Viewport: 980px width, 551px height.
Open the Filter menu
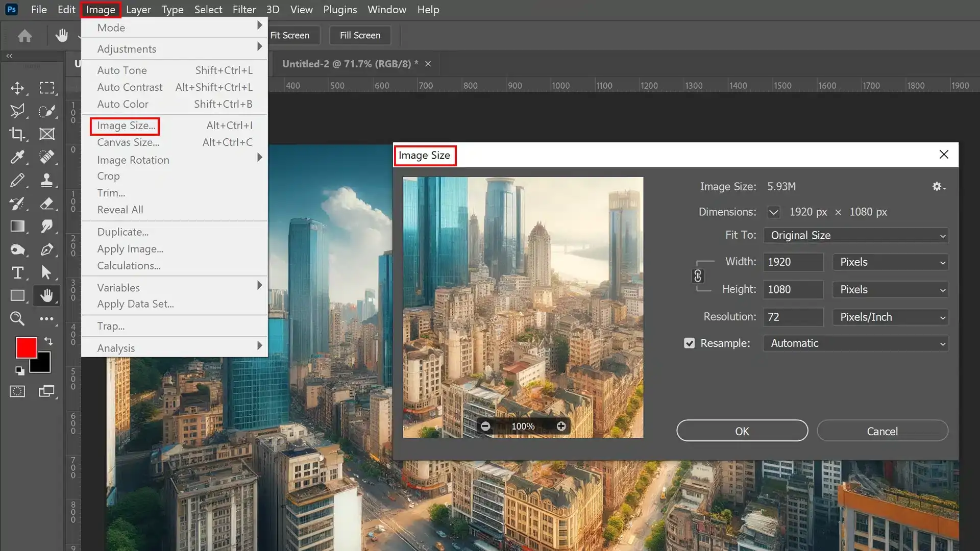[244, 10]
